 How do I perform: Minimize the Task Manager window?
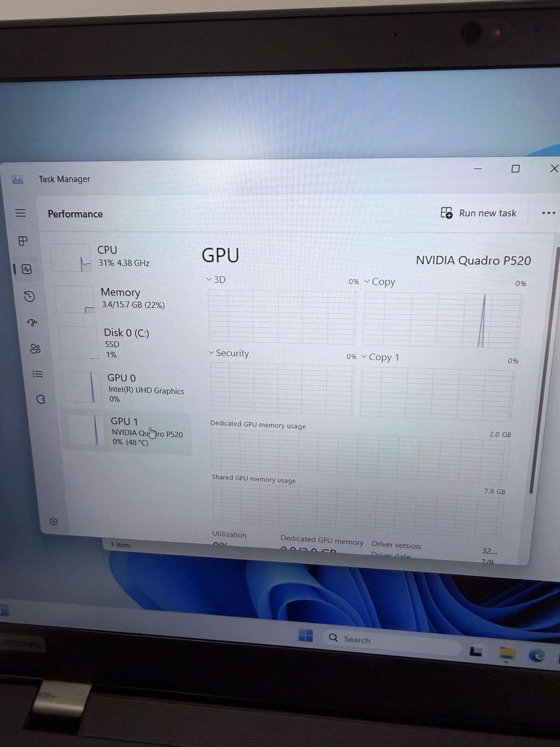point(477,168)
